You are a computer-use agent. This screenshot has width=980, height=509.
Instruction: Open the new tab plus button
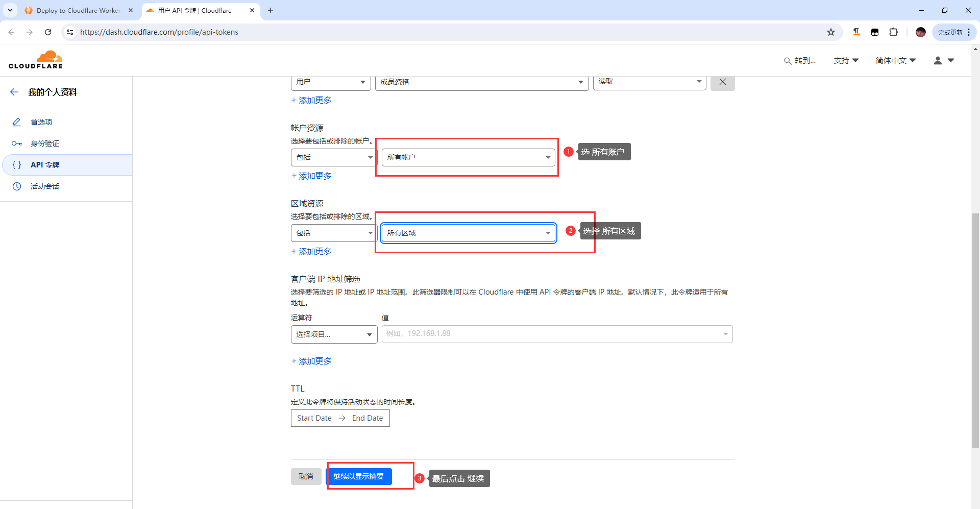click(271, 10)
